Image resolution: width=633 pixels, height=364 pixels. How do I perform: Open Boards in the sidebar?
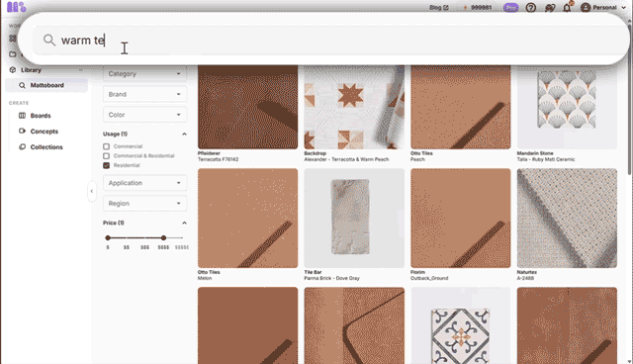click(x=41, y=116)
